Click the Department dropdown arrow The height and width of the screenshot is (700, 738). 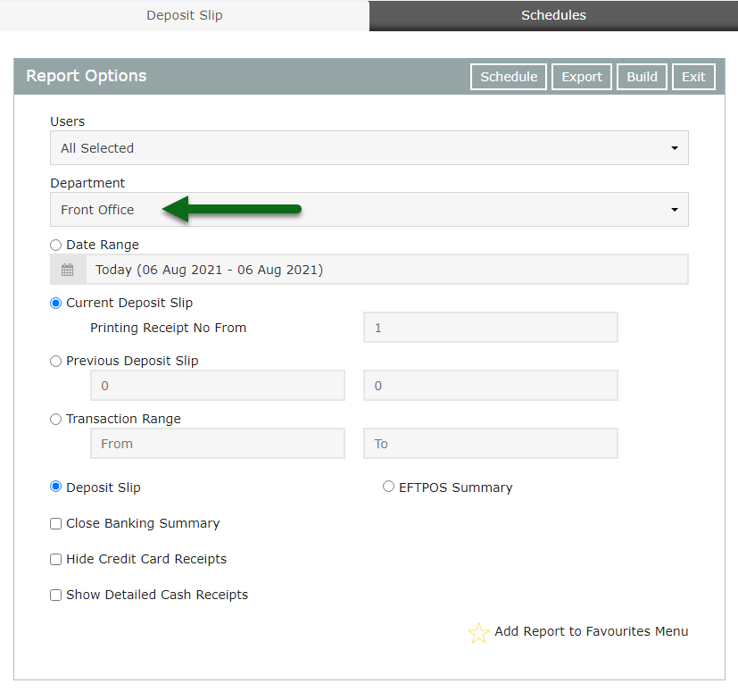click(675, 210)
